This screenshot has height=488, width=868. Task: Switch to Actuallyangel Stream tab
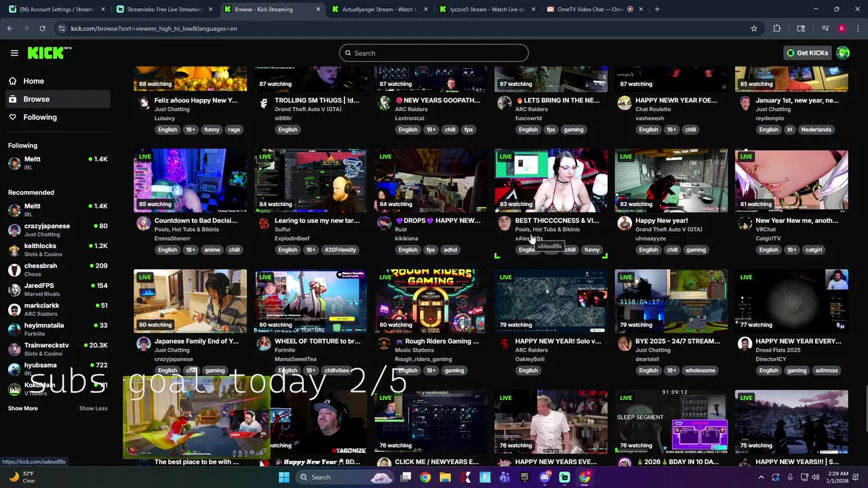378,9
